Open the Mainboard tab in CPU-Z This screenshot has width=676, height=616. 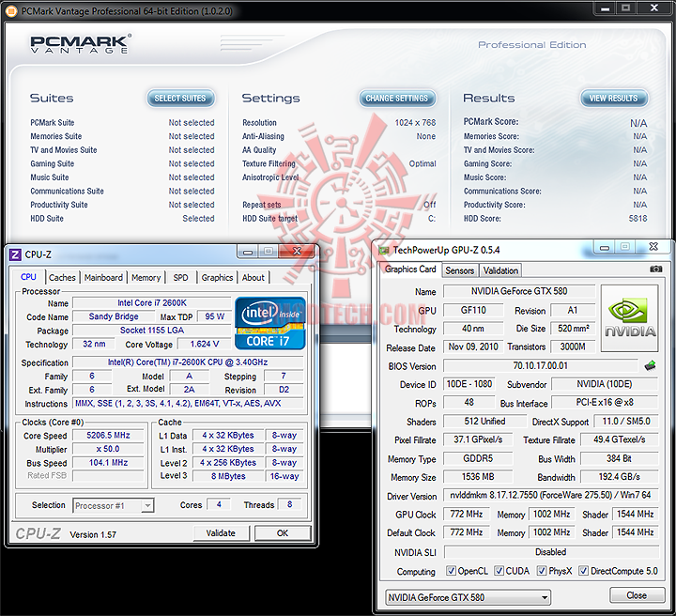pyautogui.click(x=103, y=278)
